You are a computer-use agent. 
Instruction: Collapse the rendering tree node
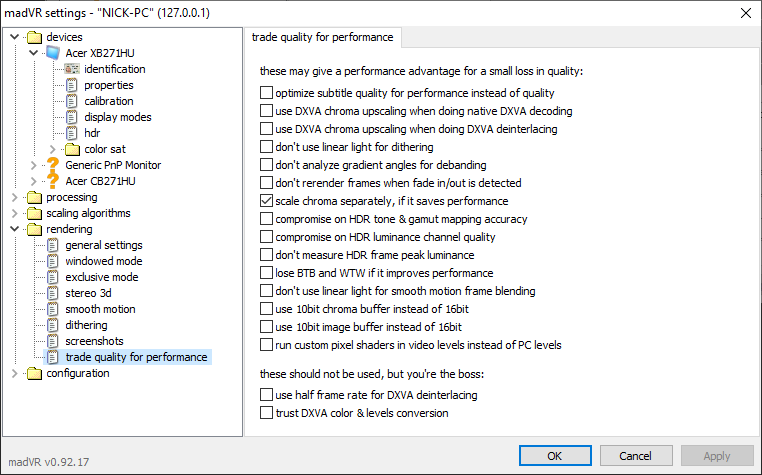click(x=15, y=229)
